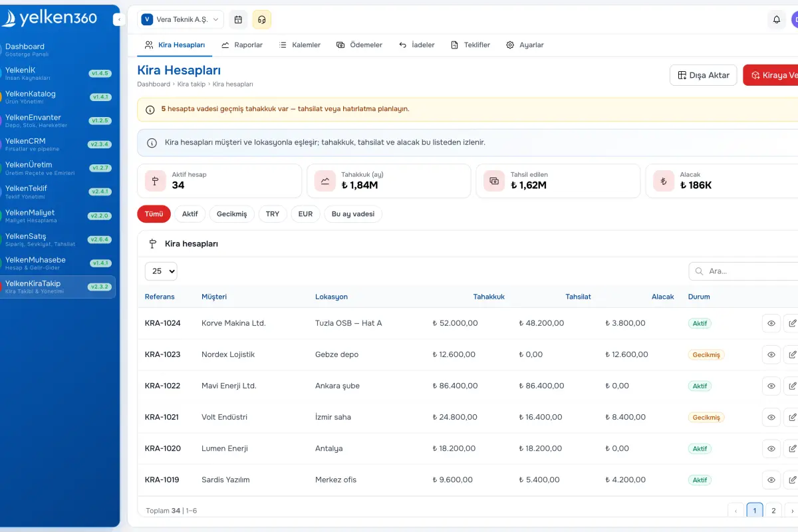Screen dimensions: 798x532
Task: Click the headset support icon
Action: point(262,19)
